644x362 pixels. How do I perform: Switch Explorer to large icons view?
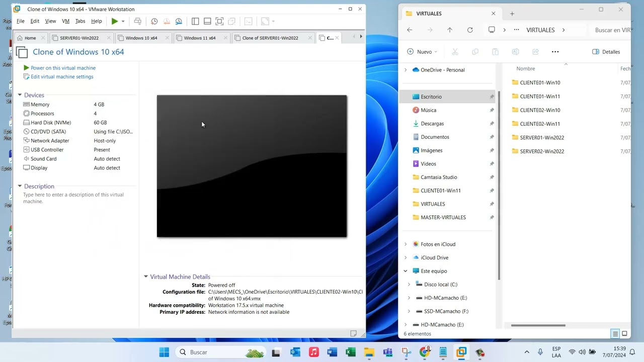pyautogui.click(x=624, y=334)
